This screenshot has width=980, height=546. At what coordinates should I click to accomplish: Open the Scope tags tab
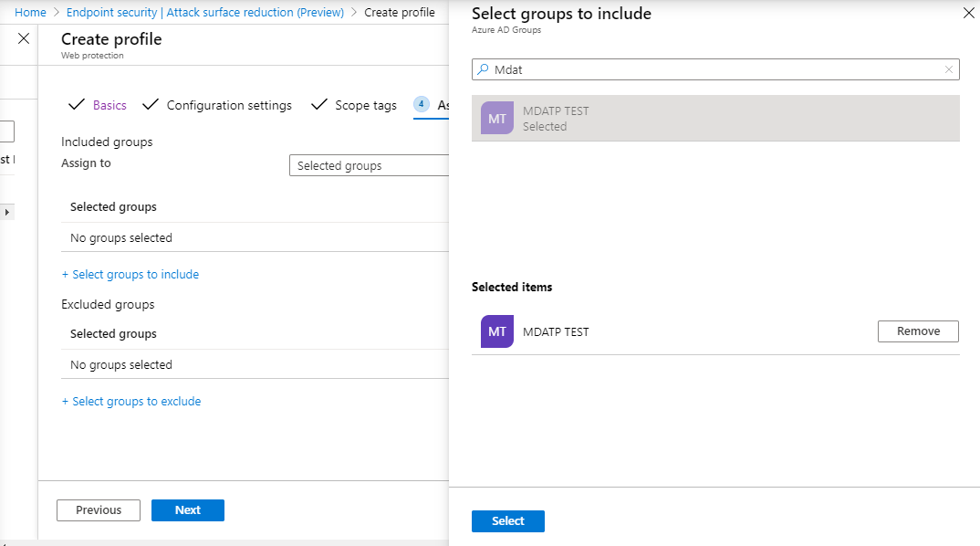[x=365, y=105]
